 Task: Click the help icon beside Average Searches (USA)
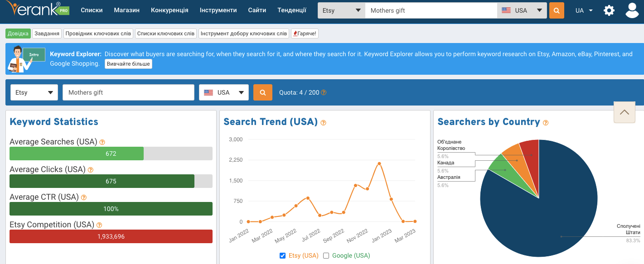pyautogui.click(x=102, y=142)
